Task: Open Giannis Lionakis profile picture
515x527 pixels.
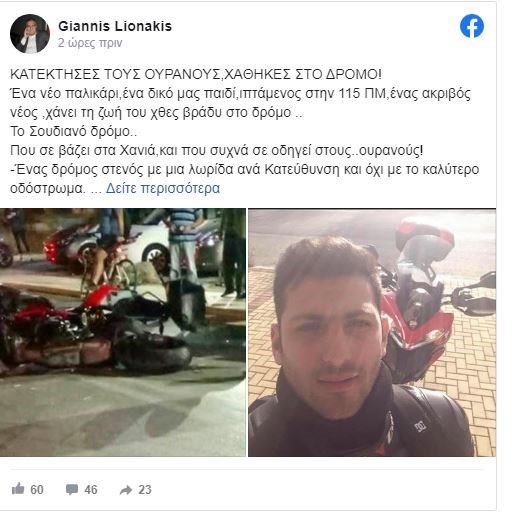Action: coord(30,34)
